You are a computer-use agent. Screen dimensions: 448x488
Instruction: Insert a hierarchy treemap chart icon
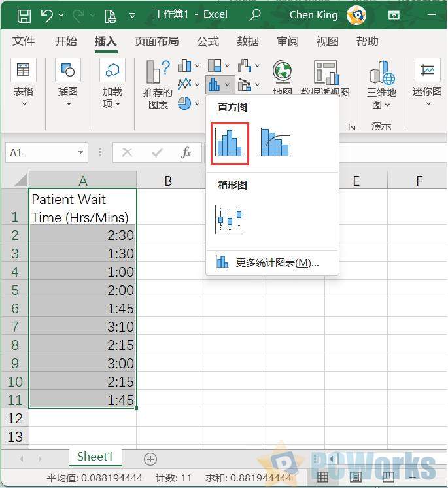click(215, 65)
